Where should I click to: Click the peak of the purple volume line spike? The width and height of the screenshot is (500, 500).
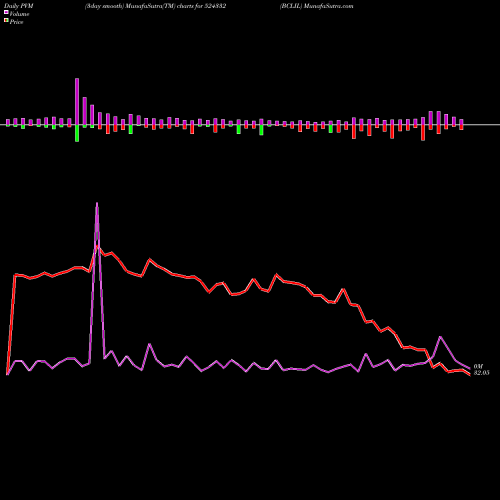[x=97, y=203]
